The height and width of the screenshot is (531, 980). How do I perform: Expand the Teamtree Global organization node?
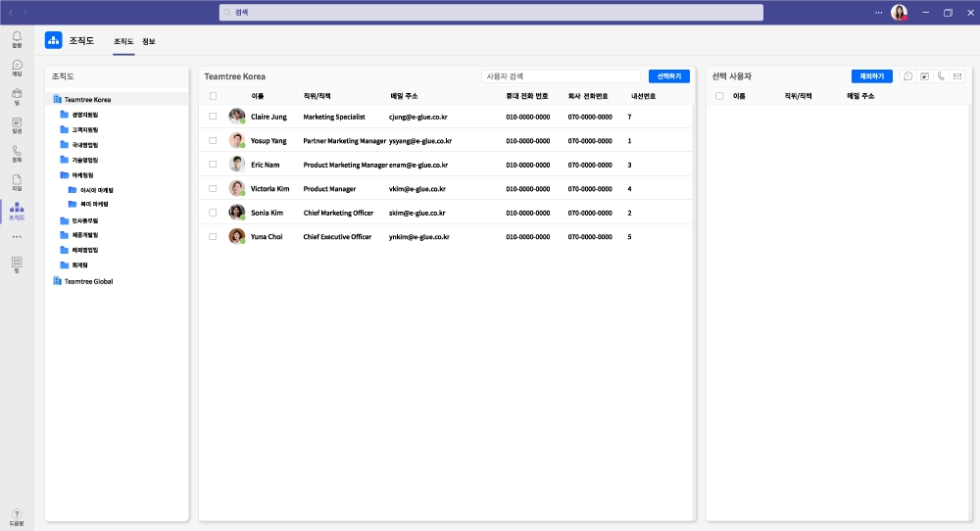coord(87,281)
